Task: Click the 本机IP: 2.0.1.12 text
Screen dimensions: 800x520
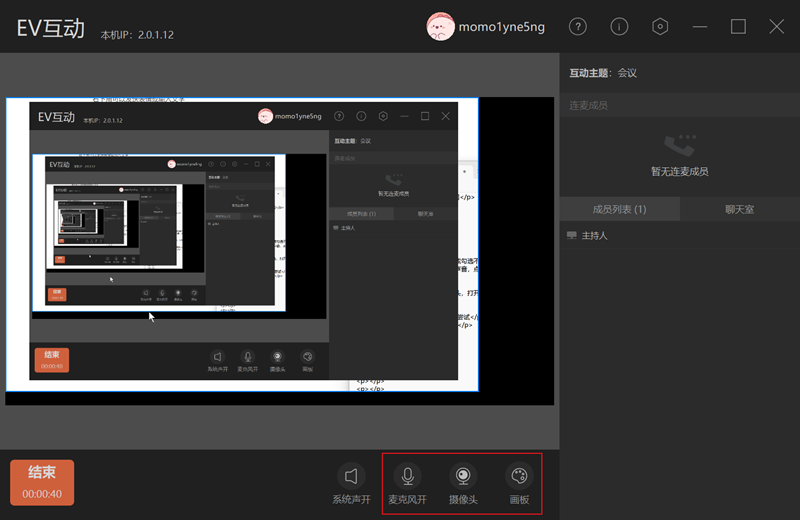Action: click(137, 35)
